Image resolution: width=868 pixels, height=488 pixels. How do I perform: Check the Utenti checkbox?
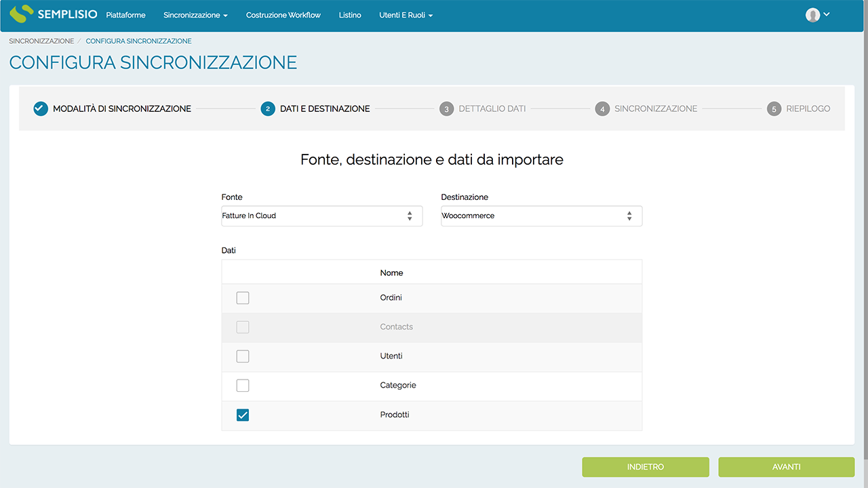(243, 357)
